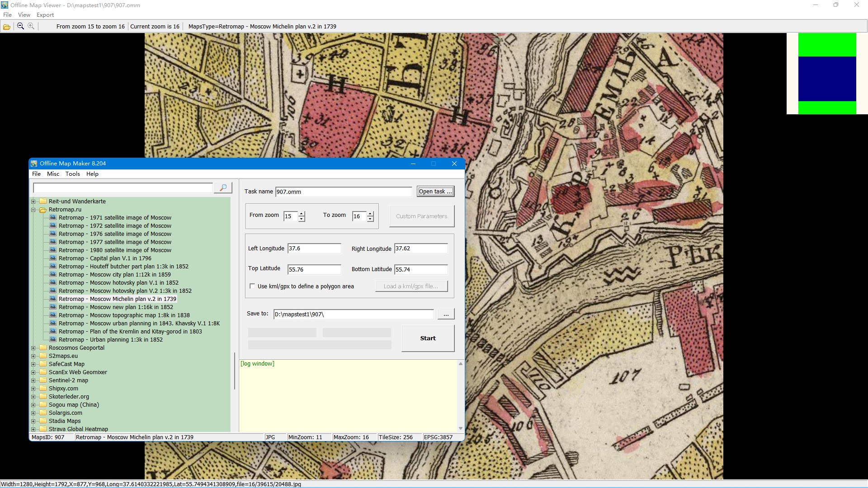Click the Bottom Latitude field

tap(421, 269)
